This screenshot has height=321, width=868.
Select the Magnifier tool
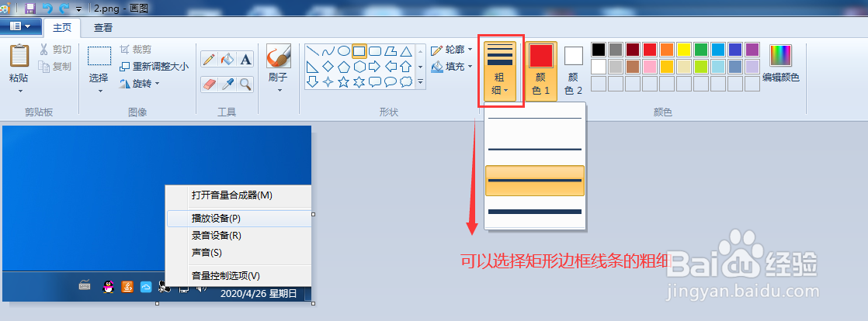tap(245, 84)
